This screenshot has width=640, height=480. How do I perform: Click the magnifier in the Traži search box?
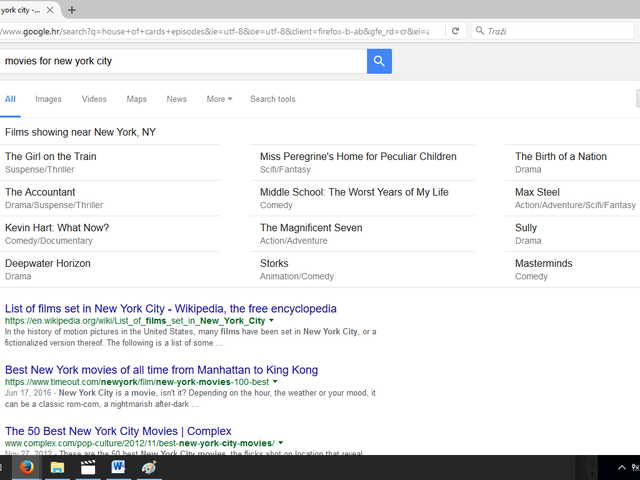[x=480, y=31]
